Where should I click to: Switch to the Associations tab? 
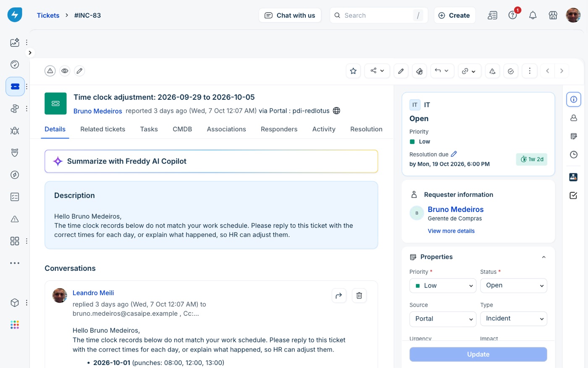click(226, 129)
